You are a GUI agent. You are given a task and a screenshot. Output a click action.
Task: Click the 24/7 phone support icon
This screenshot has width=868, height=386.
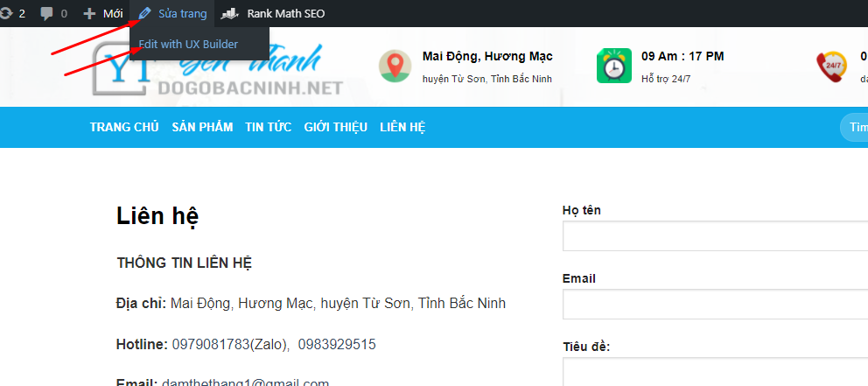point(831,67)
